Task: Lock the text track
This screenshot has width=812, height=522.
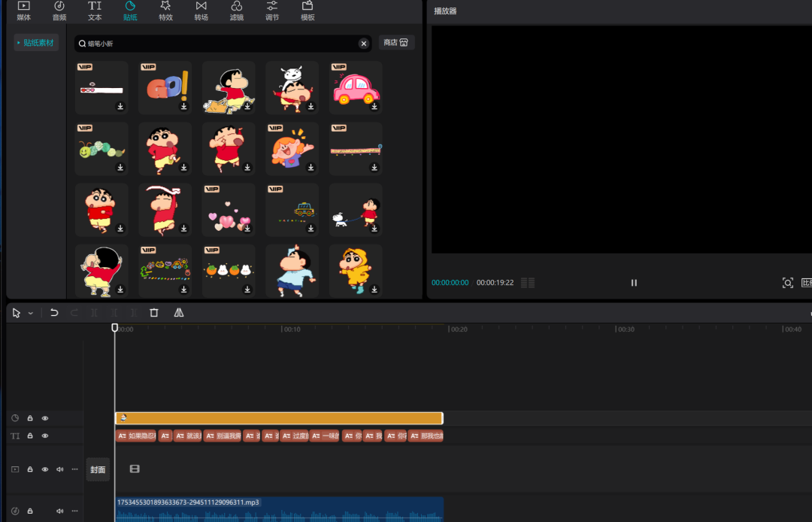Action: tap(30, 436)
